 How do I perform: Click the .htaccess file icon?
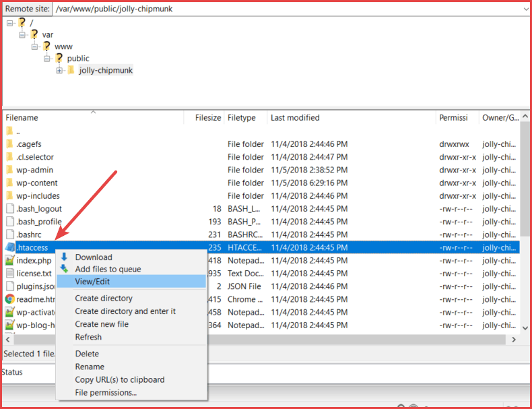[x=10, y=247]
